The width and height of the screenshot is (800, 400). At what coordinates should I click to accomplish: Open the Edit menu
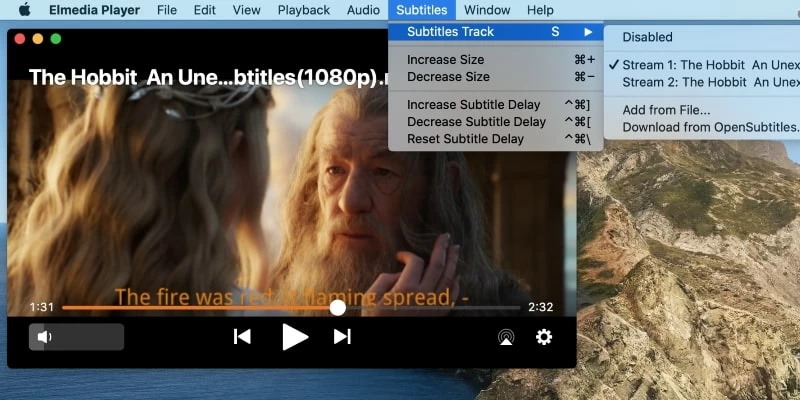(205, 10)
